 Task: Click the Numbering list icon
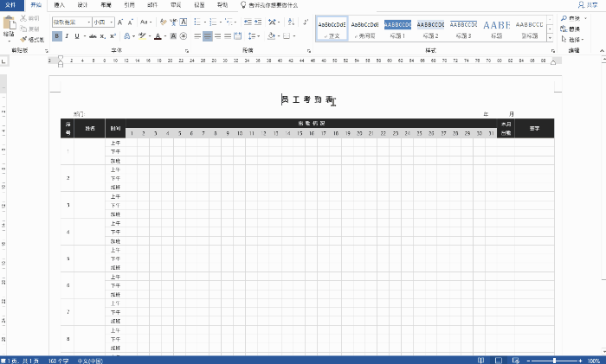213,22
